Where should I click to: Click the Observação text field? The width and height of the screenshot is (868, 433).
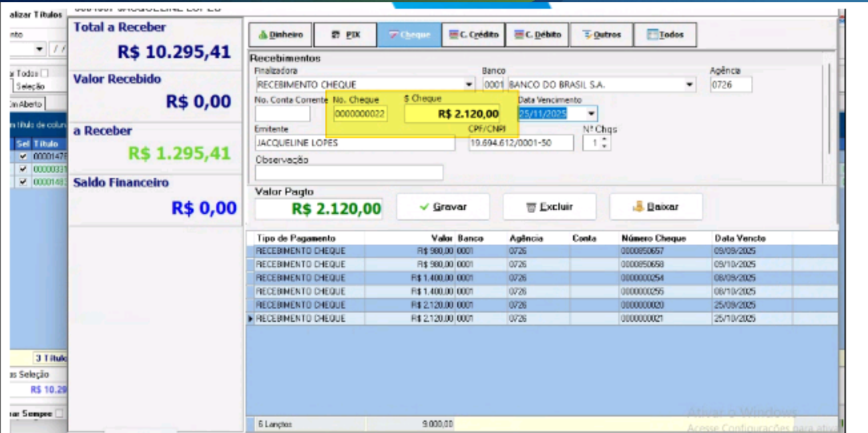pyautogui.click(x=349, y=173)
